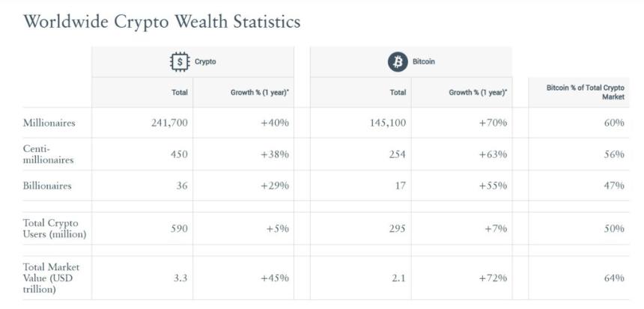644x309 pixels.
Task: Click the Worldwide Crypto Wealth Statistics heading
Action: tap(162, 22)
